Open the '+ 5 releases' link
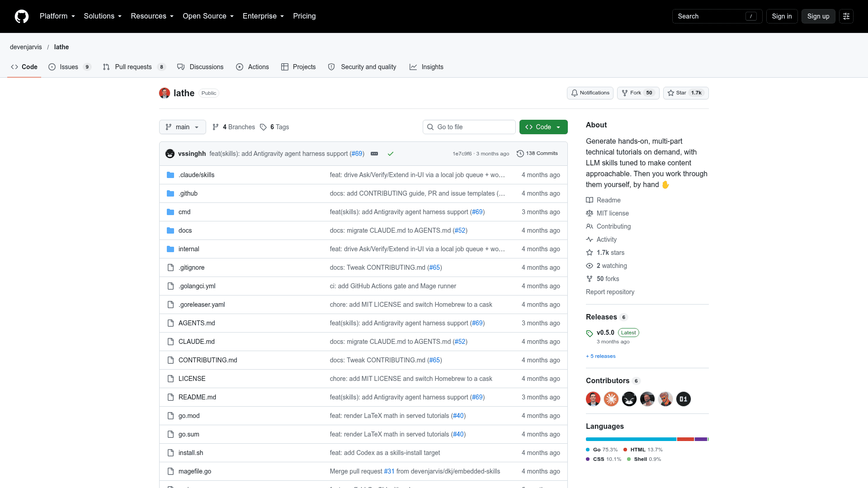868x488 pixels. pyautogui.click(x=600, y=356)
